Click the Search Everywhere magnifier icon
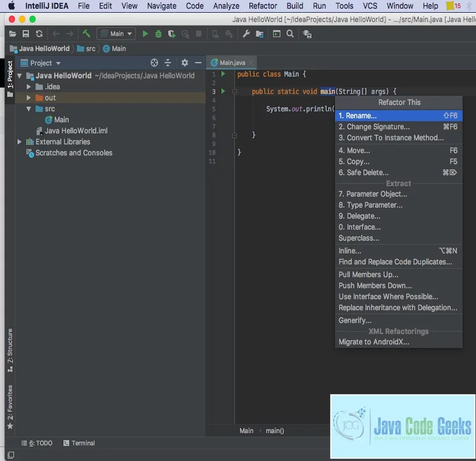476x461 pixels. (x=290, y=34)
